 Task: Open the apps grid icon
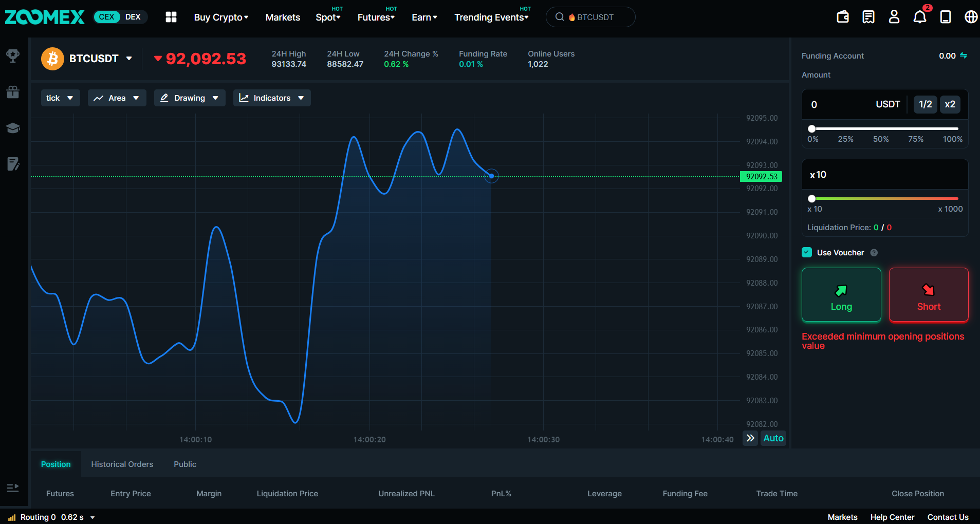point(171,17)
